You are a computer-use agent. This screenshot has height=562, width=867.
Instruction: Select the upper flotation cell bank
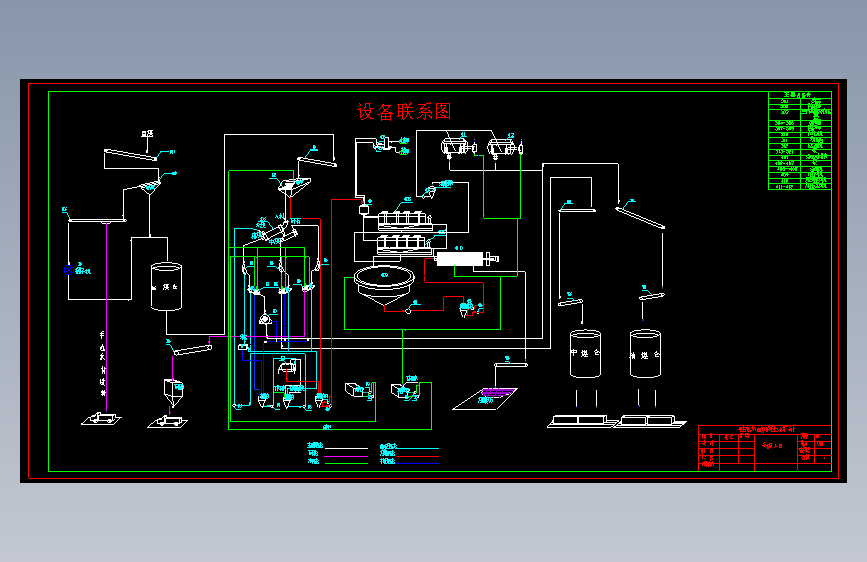pyautogui.click(x=405, y=220)
